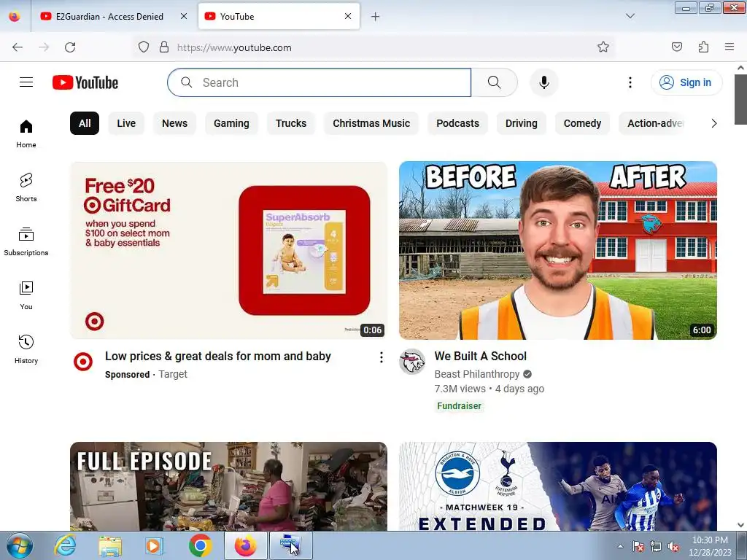The image size is (747, 560).
Task: Select the Gaming filter chip
Action: (231, 123)
